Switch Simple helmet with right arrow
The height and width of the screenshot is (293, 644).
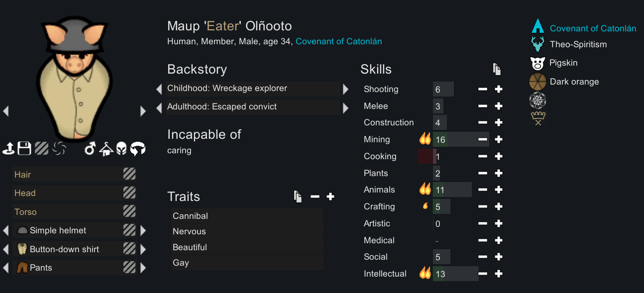[143, 230]
